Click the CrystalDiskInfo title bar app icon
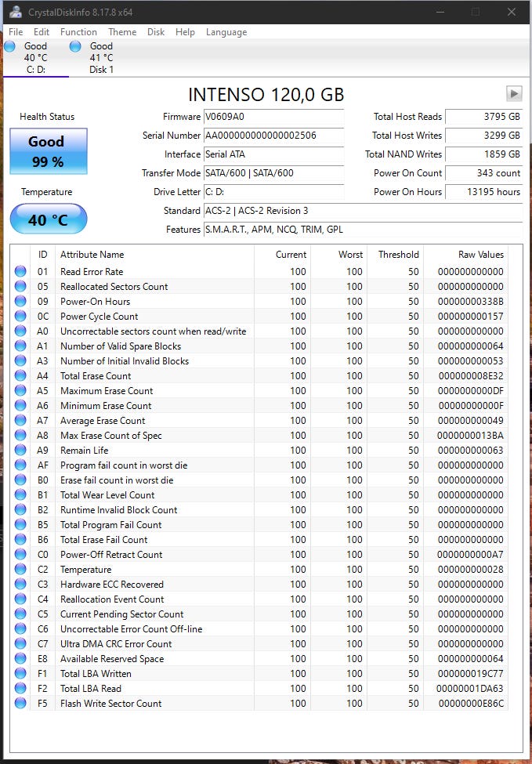 pos(16,12)
